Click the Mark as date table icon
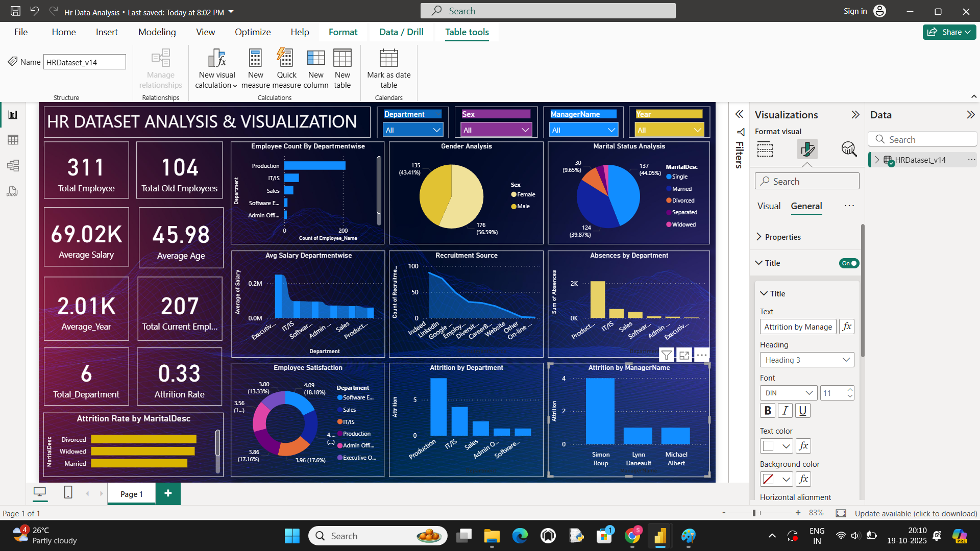The height and width of the screenshot is (551, 980). tap(388, 59)
